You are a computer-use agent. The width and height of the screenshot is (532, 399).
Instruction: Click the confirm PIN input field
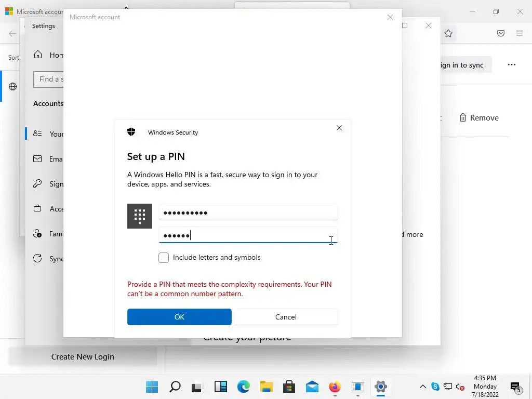tap(248, 235)
